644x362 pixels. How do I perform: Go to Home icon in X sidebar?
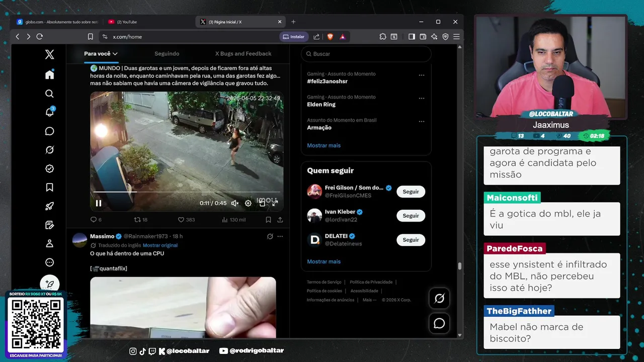[x=49, y=74]
